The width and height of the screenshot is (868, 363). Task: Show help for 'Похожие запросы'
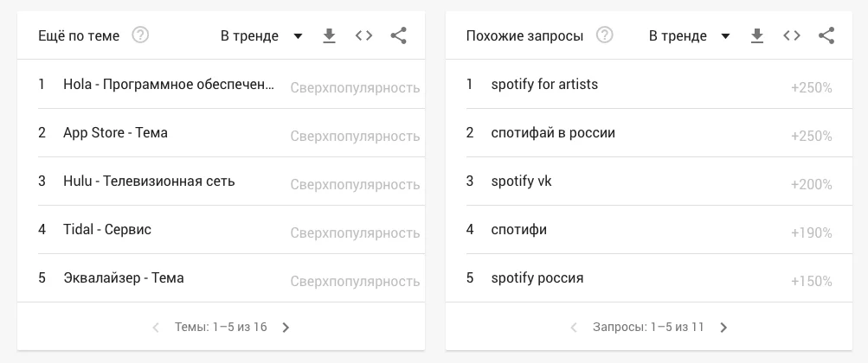pyautogui.click(x=605, y=35)
